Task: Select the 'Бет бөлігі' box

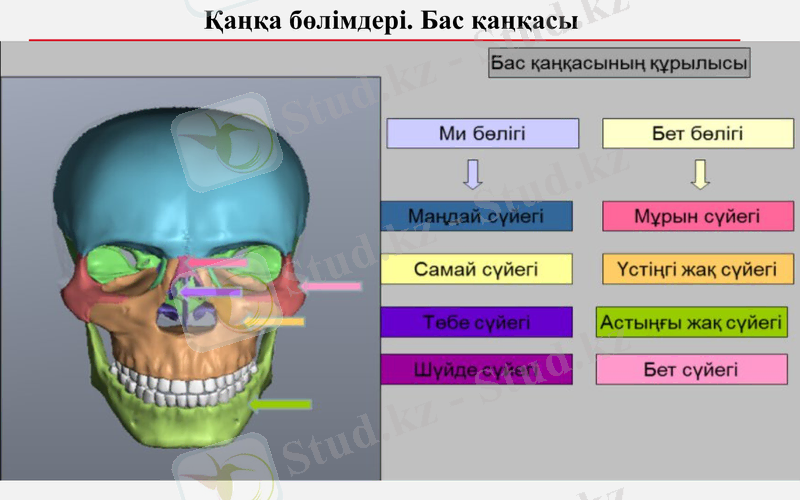Action: pyautogui.click(x=698, y=134)
